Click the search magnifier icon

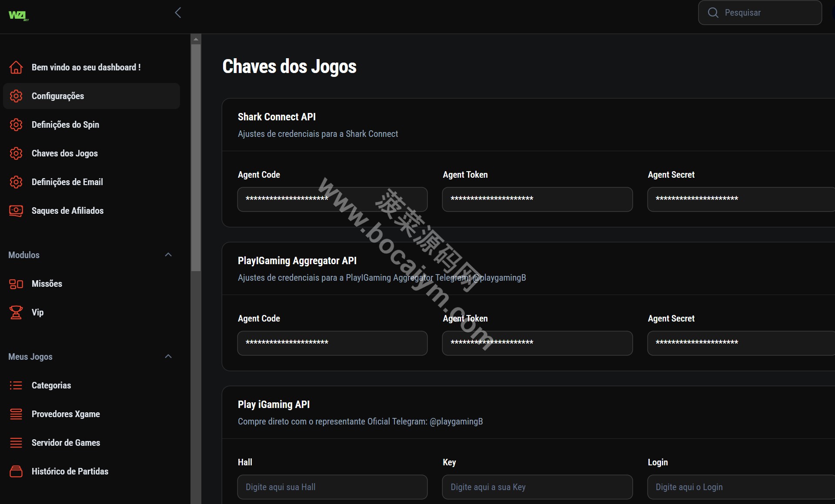pos(713,13)
